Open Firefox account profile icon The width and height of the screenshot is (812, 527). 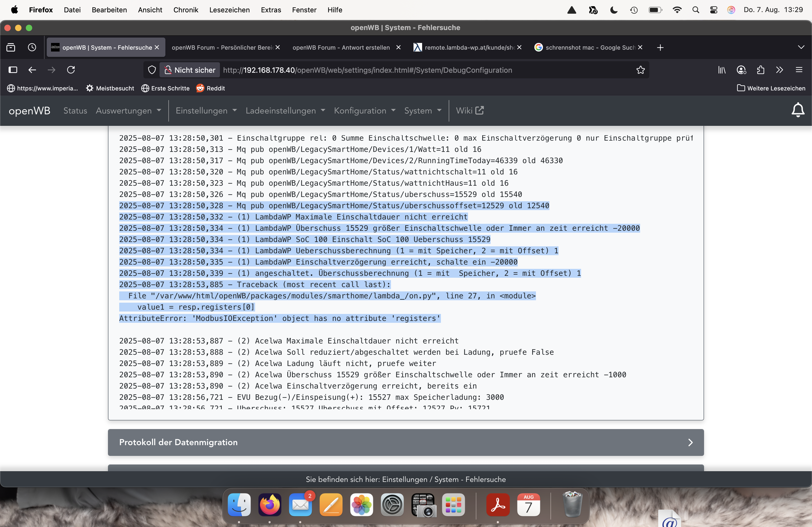(741, 70)
